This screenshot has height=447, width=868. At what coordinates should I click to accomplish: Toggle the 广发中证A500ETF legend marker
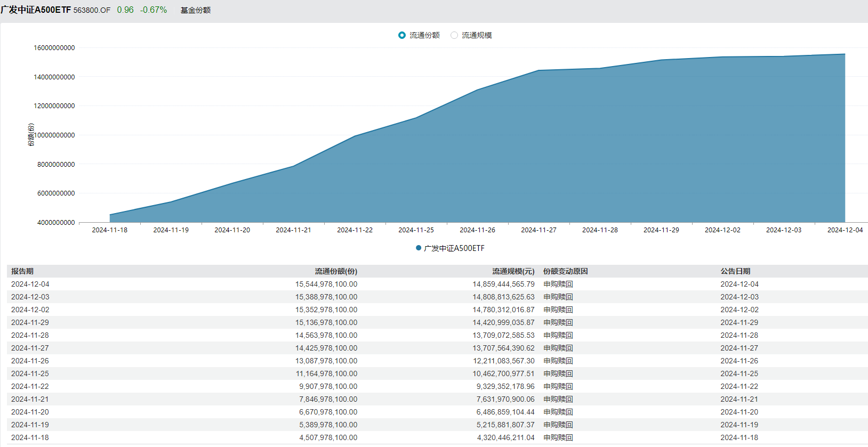(x=419, y=248)
